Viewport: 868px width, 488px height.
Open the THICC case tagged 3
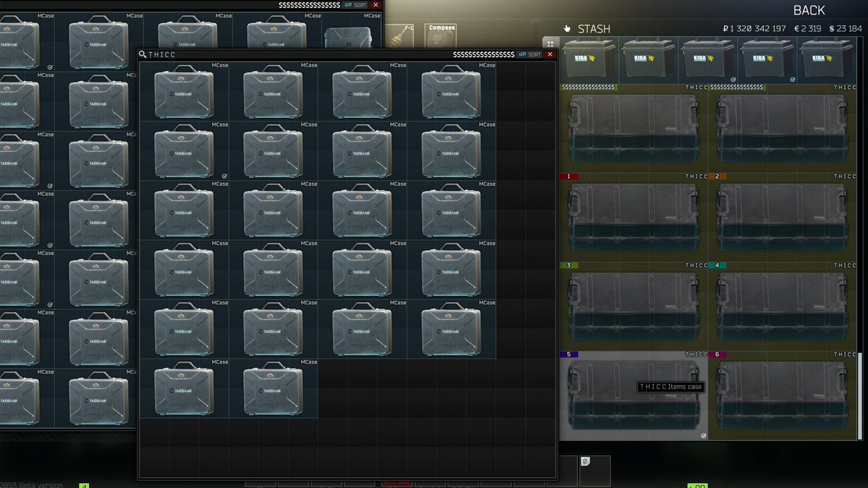click(634, 306)
